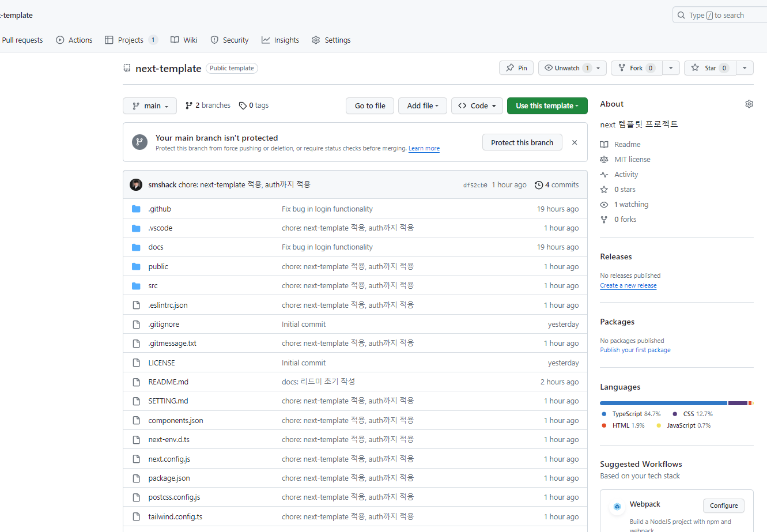View the 0 tags list
The height and width of the screenshot is (532, 767).
[x=254, y=105]
